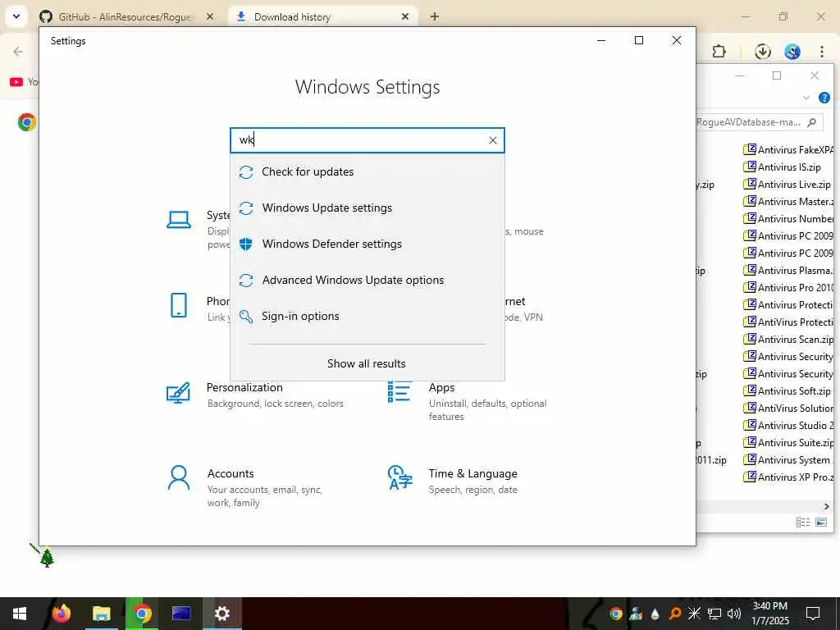Image resolution: width=840 pixels, height=630 pixels.
Task: Select Antivirus Studio file
Action: tap(788, 426)
